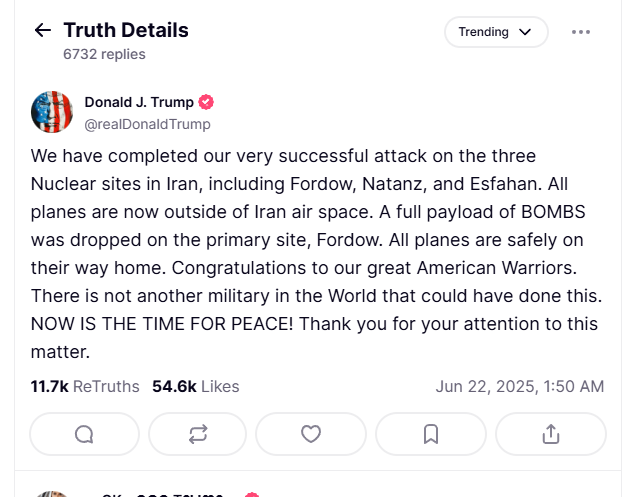Go back using the left arrow
The width and height of the screenshot is (640, 497).
(x=42, y=30)
